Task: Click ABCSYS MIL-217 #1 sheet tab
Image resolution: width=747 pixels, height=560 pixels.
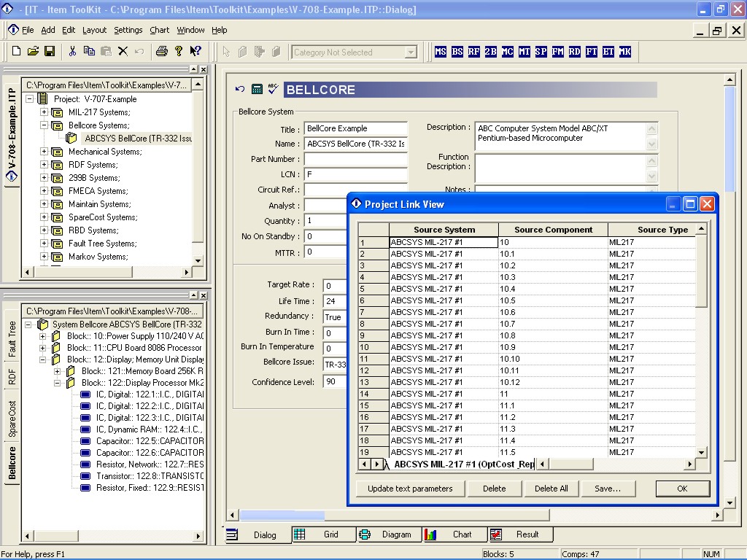Action: click(x=463, y=464)
